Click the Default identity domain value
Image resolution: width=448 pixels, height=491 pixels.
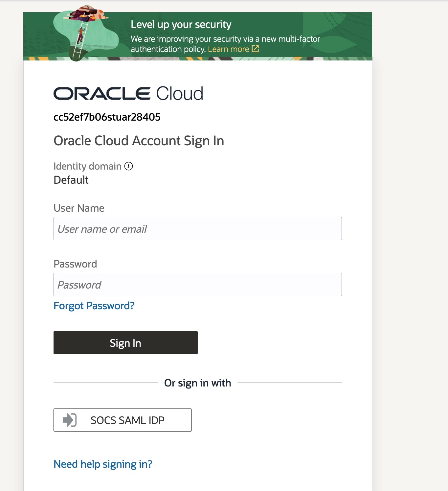(71, 180)
